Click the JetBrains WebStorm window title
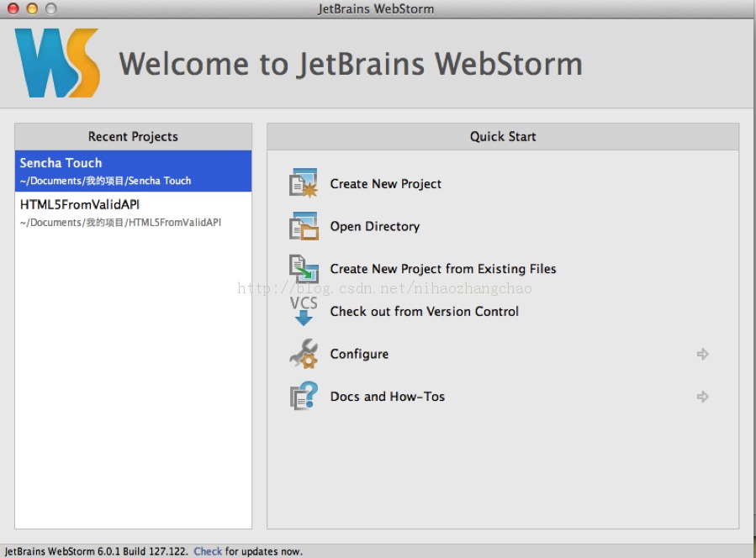The height and width of the screenshot is (558, 756). (x=376, y=8)
